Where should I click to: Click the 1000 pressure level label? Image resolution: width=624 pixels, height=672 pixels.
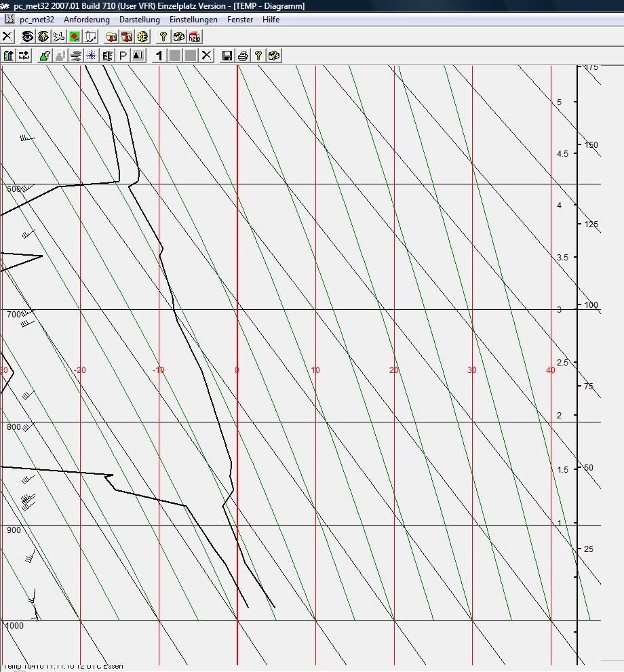[x=14, y=625]
